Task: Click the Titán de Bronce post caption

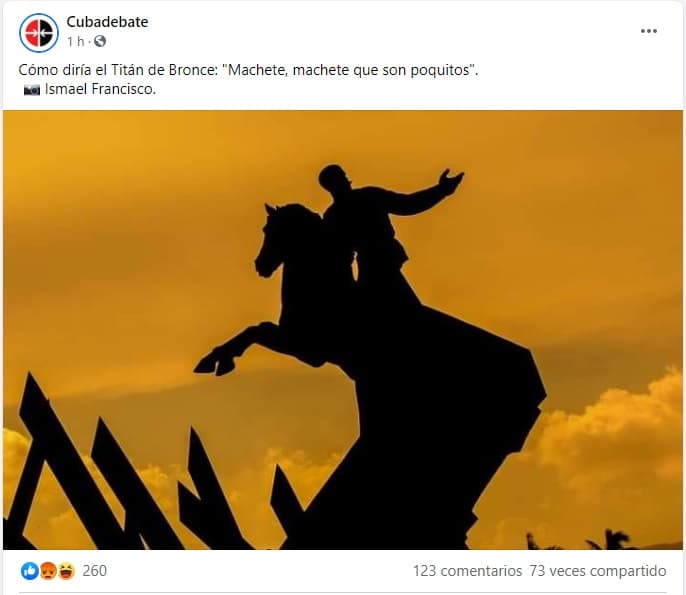Action: tap(248, 70)
